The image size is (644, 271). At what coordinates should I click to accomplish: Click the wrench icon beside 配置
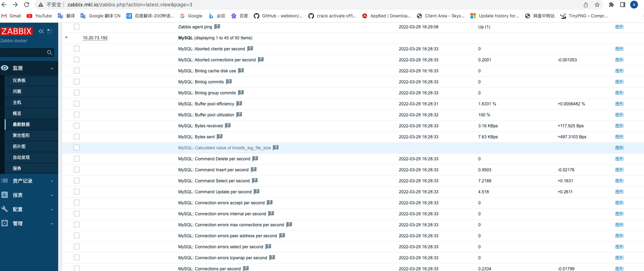[x=5, y=209]
